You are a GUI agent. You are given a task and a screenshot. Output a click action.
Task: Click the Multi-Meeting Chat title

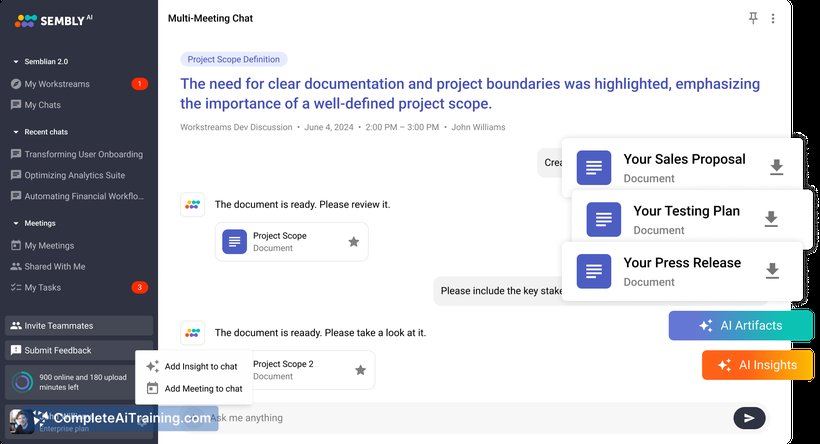(x=210, y=18)
